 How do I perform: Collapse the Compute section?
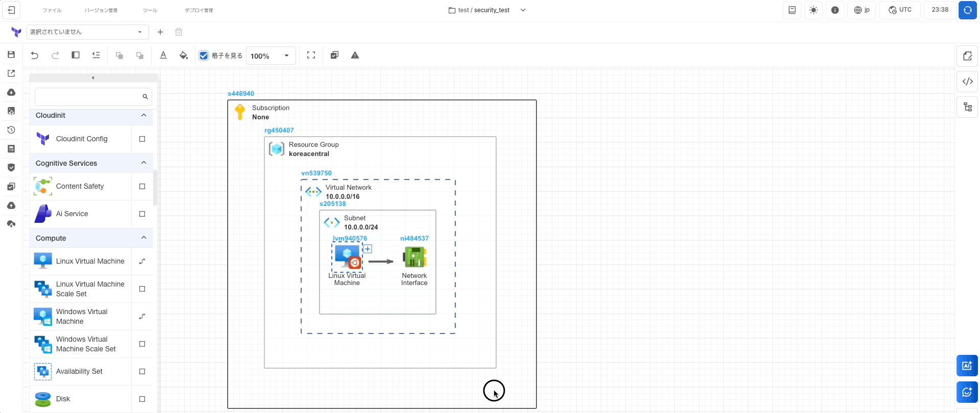[x=143, y=238]
